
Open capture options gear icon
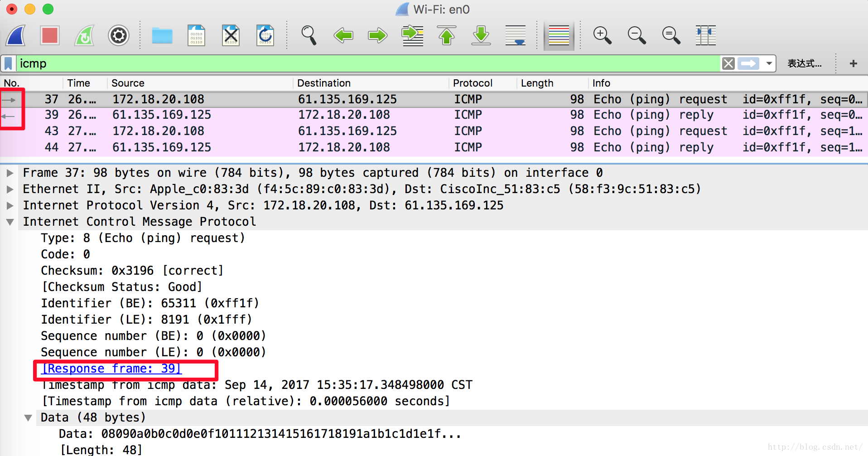[119, 35]
